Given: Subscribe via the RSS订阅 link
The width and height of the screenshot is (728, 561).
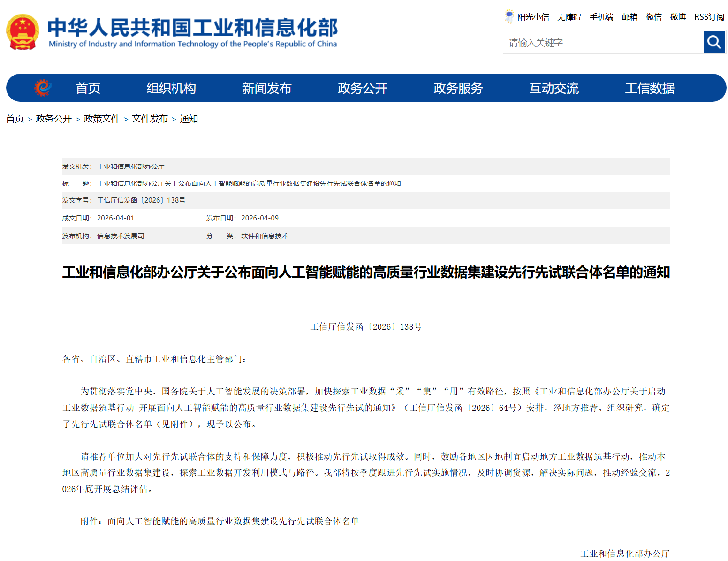Looking at the screenshot, I should [709, 17].
